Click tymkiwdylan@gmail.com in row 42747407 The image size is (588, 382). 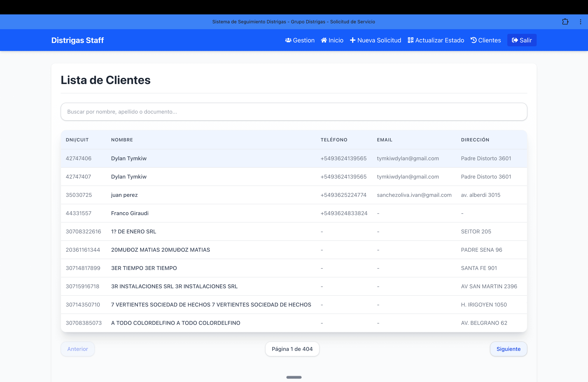click(408, 177)
